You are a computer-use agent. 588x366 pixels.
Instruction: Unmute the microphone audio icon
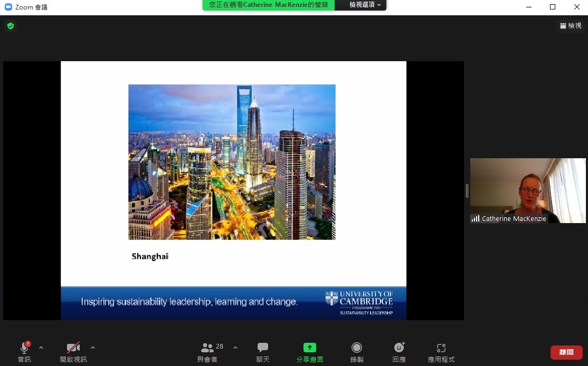24,348
